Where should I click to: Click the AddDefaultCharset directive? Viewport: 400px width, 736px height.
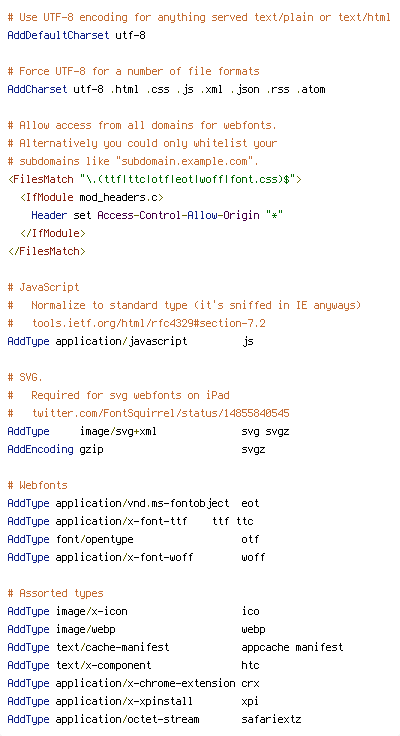click(58, 35)
